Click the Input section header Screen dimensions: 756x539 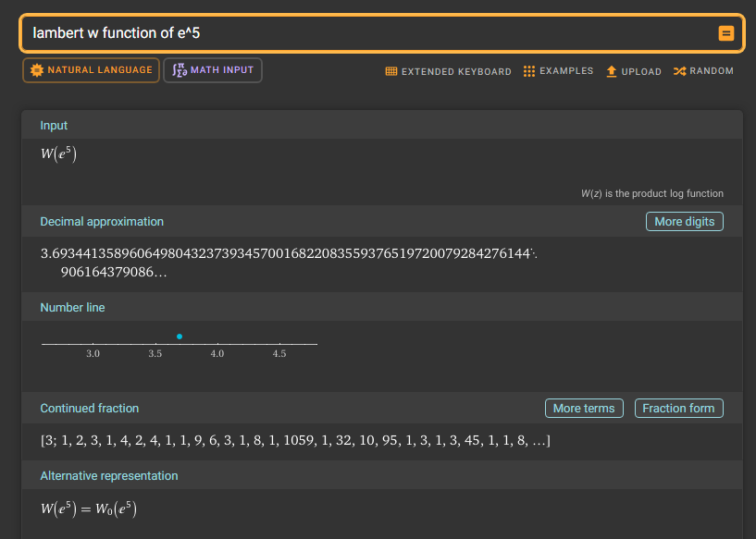click(54, 126)
